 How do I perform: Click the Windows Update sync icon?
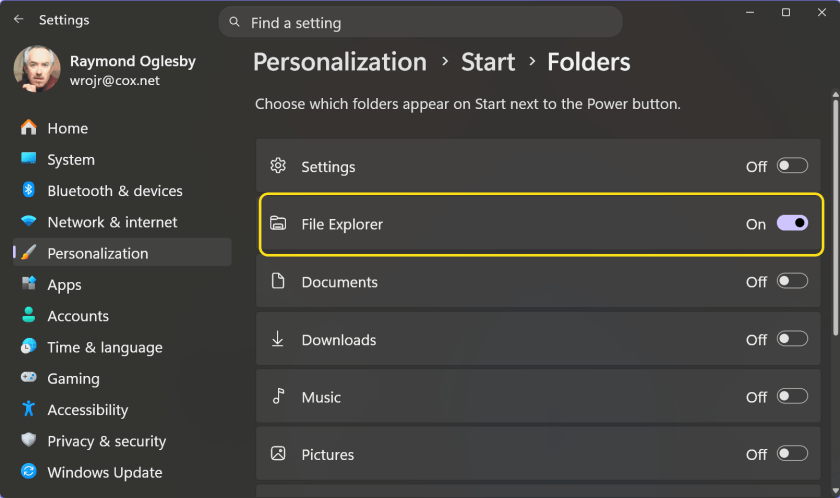(x=28, y=471)
